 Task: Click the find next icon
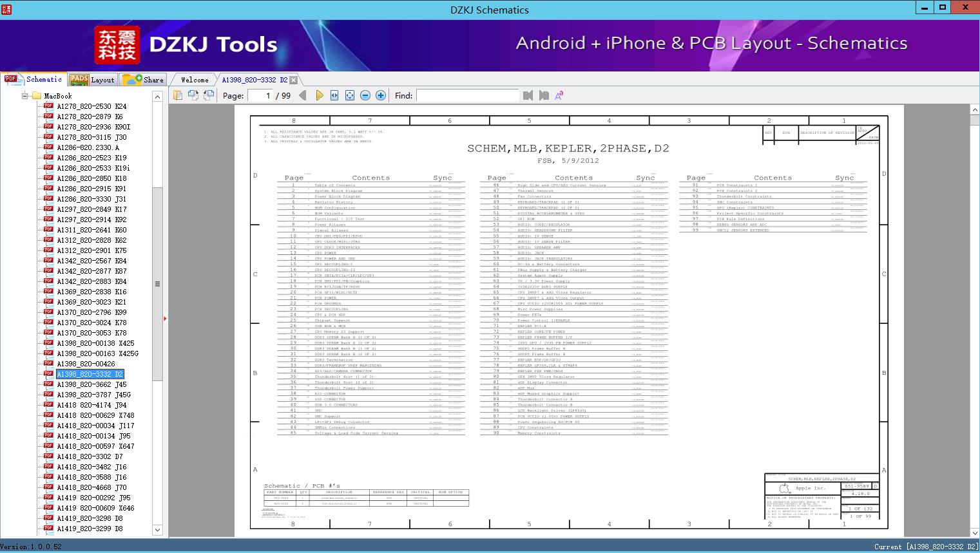coord(544,95)
